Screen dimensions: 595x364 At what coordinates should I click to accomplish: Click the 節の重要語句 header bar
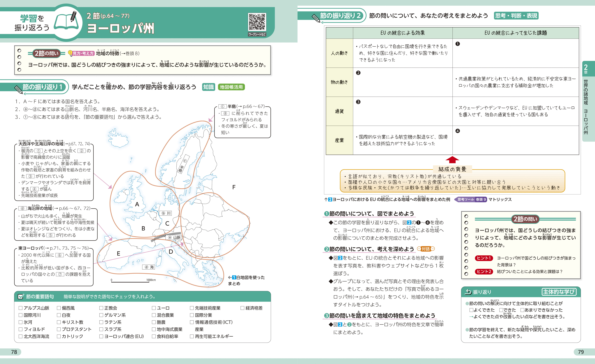[x=143, y=296]
